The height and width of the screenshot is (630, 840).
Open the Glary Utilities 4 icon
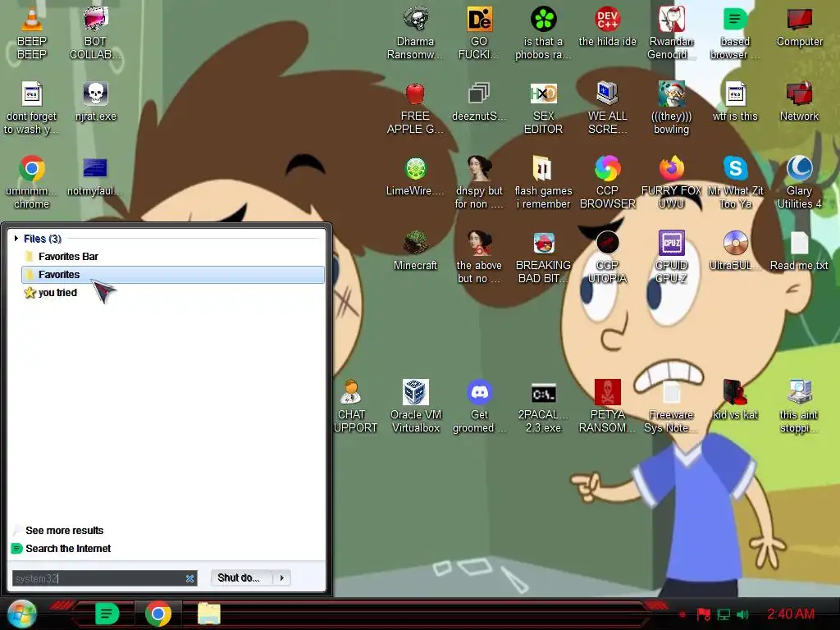click(799, 169)
